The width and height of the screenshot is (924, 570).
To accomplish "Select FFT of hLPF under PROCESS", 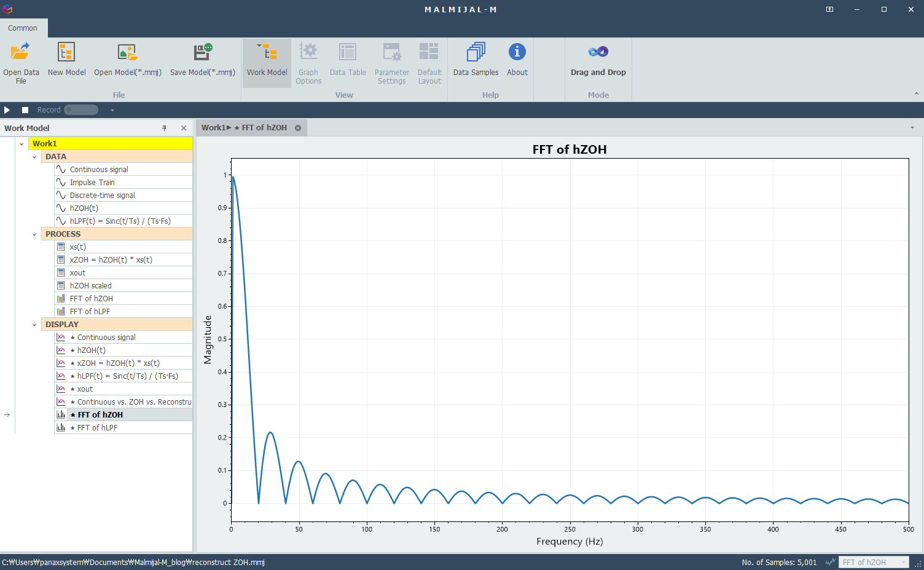I will click(123, 312).
